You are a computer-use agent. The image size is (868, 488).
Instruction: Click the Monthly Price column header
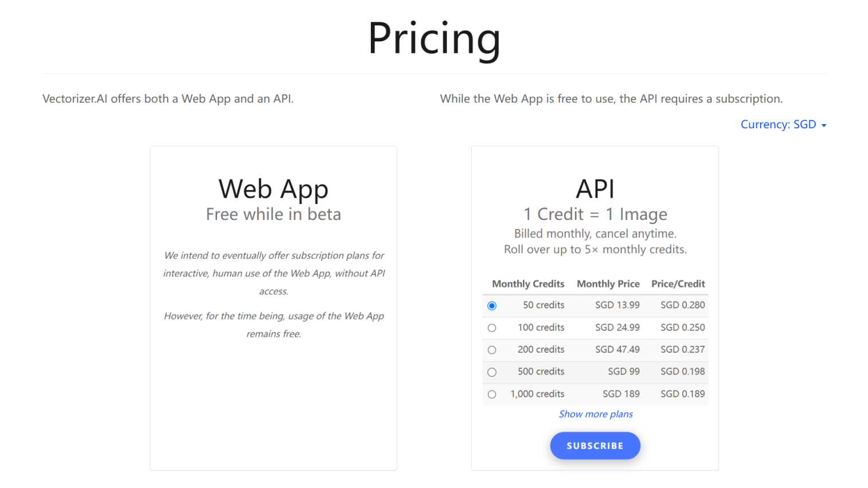tap(608, 284)
